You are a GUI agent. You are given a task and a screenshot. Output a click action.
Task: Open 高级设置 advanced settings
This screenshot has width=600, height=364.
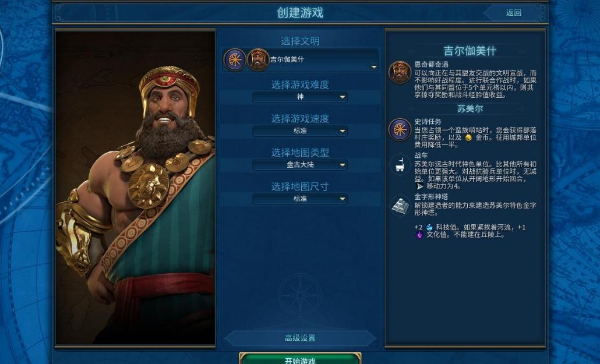click(x=301, y=338)
